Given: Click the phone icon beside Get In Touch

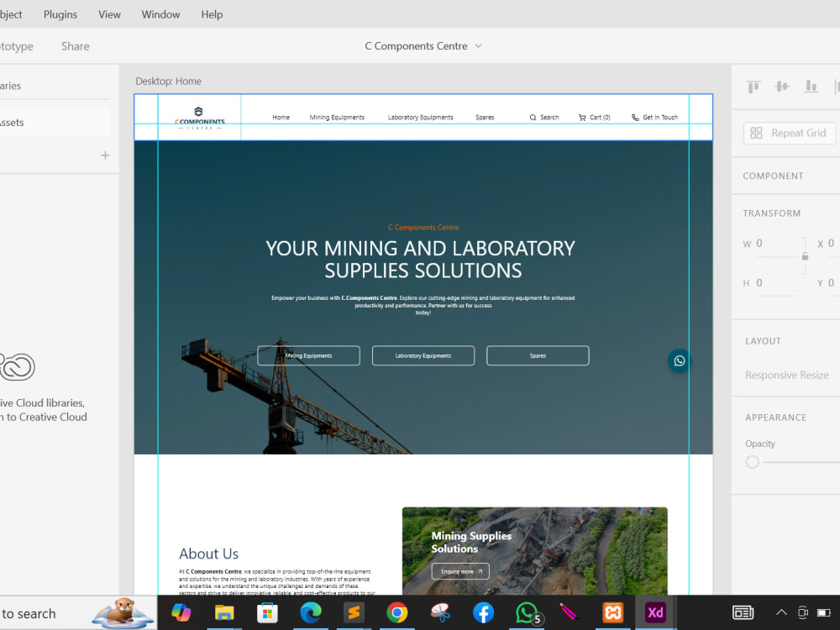Looking at the screenshot, I should click(x=635, y=118).
